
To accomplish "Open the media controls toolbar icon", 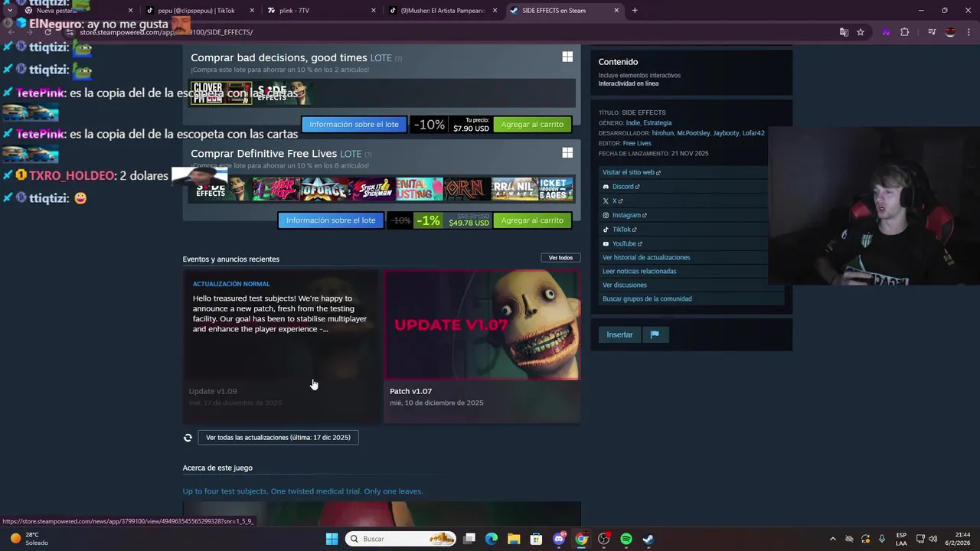I will pyautogui.click(x=932, y=32).
